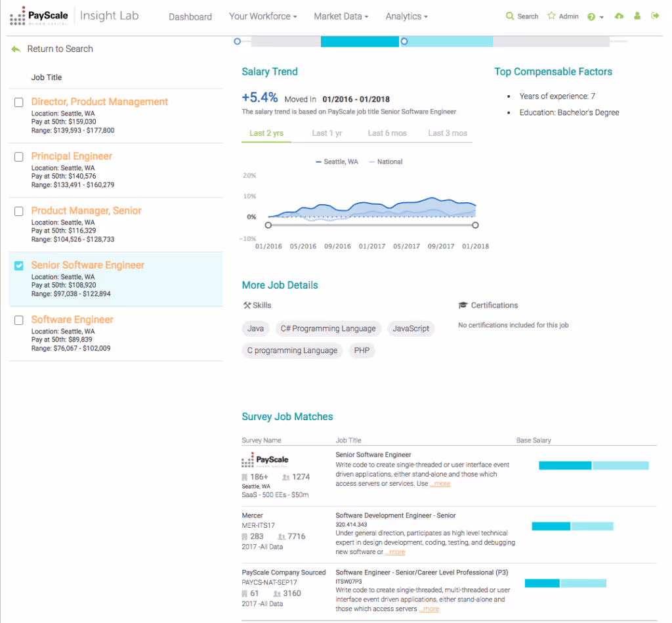Screen dimensions: 672x623
Task: Click the C programming Language skill tag
Action: pyautogui.click(x=292, y=351)
